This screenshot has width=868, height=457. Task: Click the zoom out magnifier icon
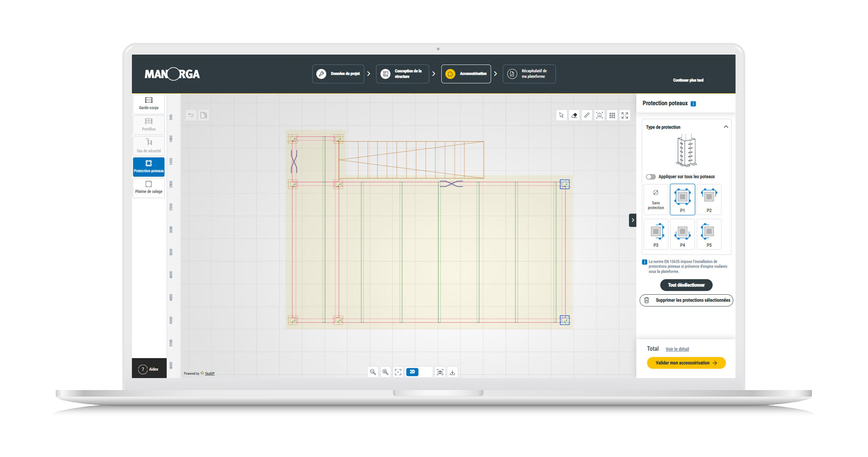tap(372, 372)
